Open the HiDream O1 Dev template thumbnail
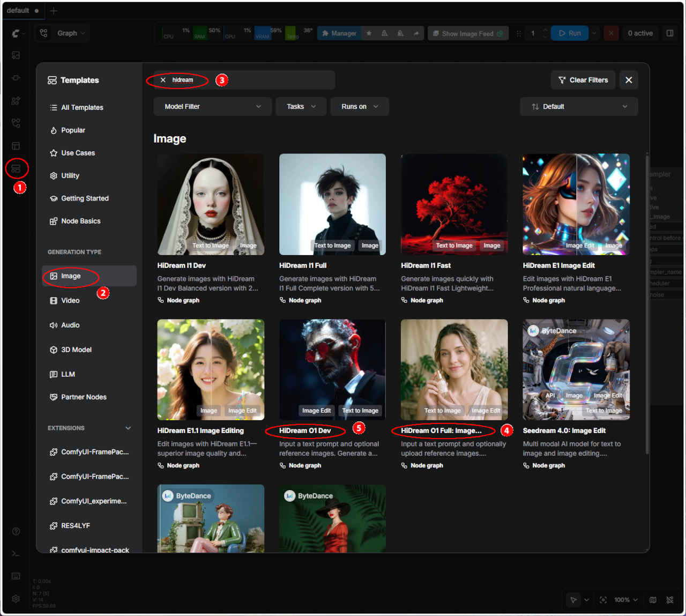The image size is (686, 616). coord(332,369)
